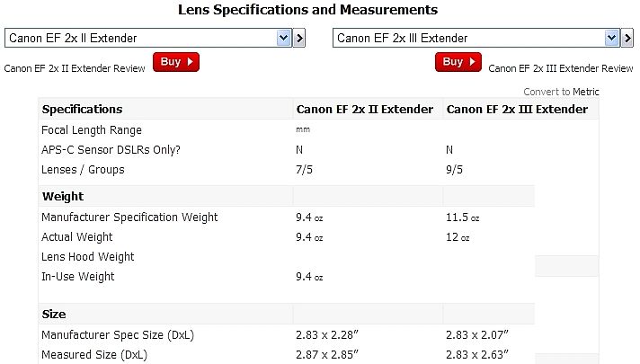Click the Size section heading

point(54,315)
